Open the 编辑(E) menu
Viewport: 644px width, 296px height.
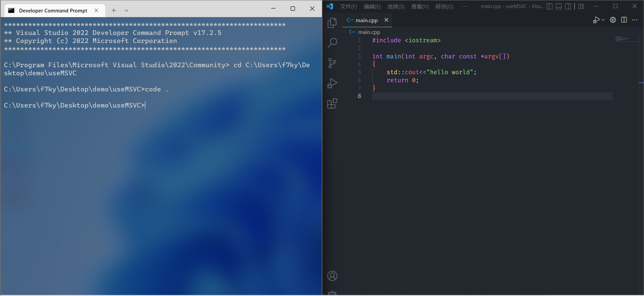(x=372, y=6)
